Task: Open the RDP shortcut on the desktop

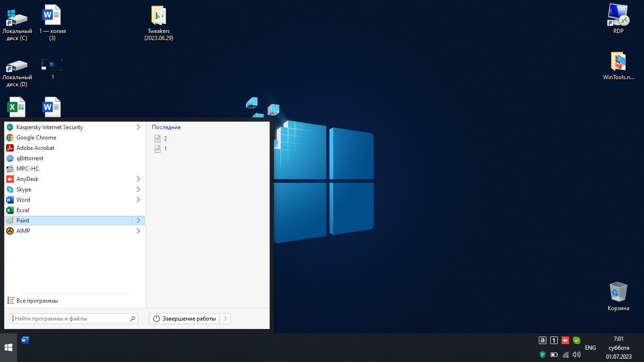Action: 618,16
